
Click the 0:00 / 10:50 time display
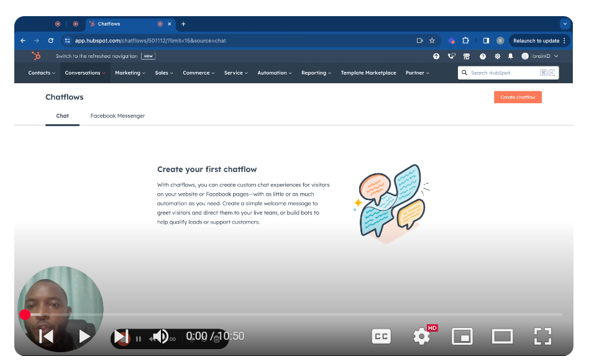click(215, 336)
